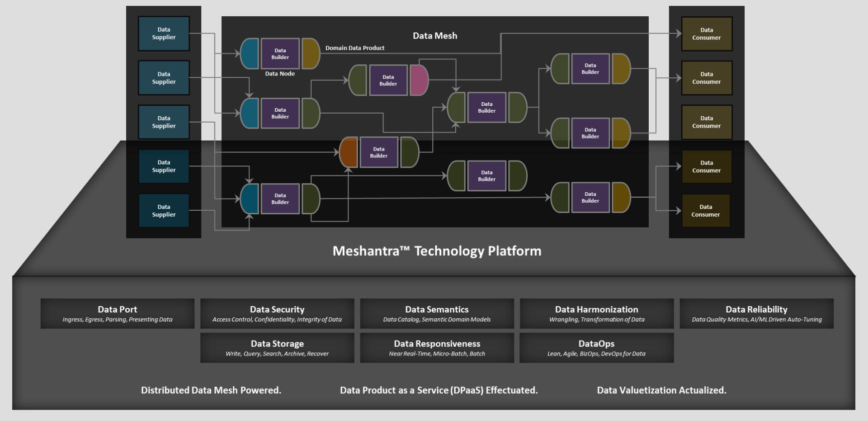Select the Data Security capability box

[277, 313]
